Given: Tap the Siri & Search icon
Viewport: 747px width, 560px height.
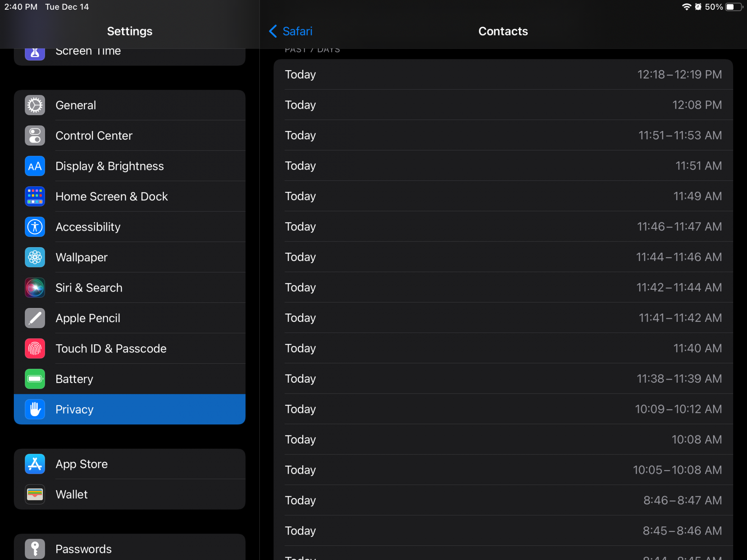Looking at the screenshot, I should (x=35, y=288).
